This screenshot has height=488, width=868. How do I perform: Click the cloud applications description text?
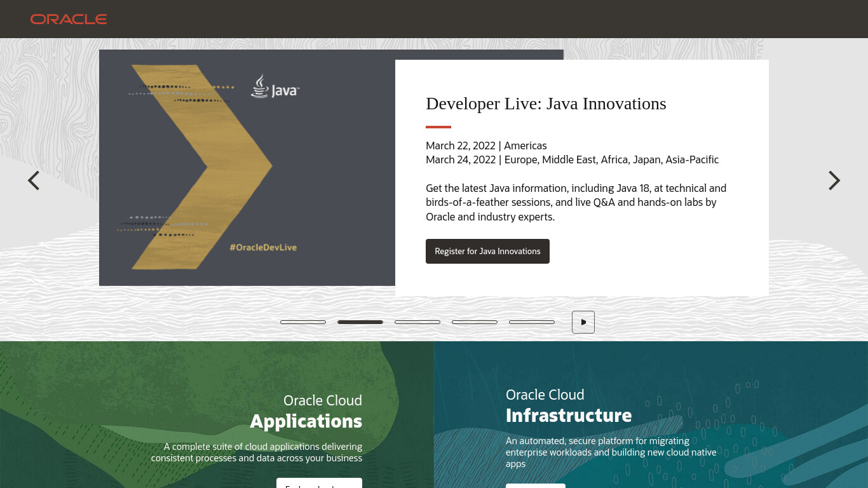click(257, 452)
